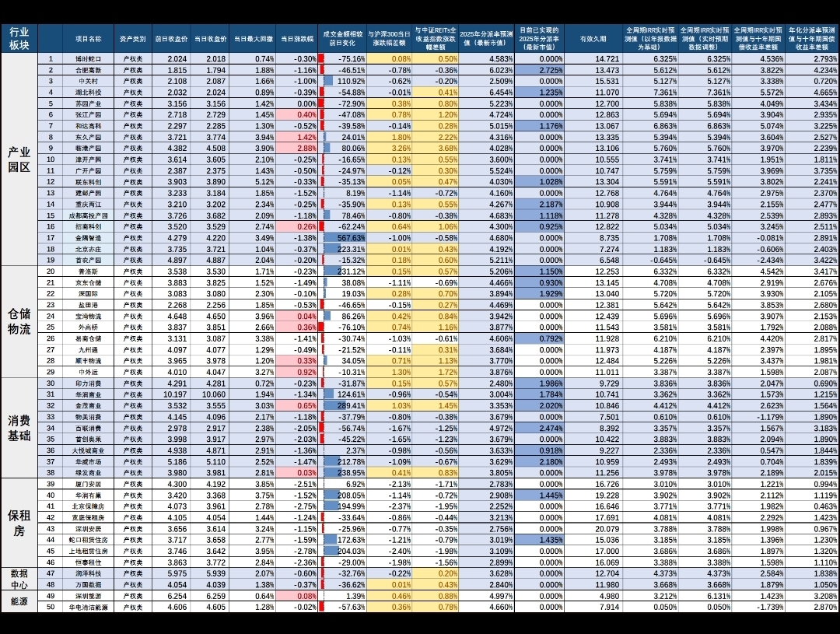Click the project name 合肥高新
This screenshot has width=840, height=634.
pos(89,70)
